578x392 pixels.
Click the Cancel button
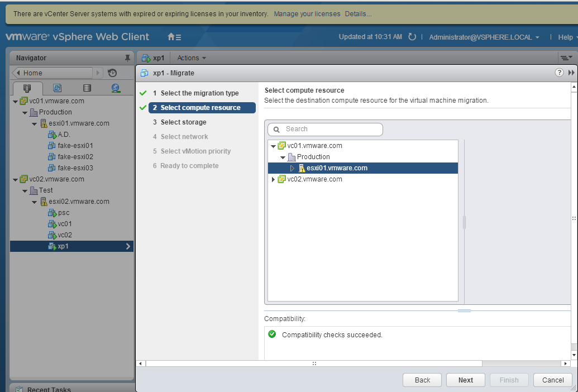552,380
